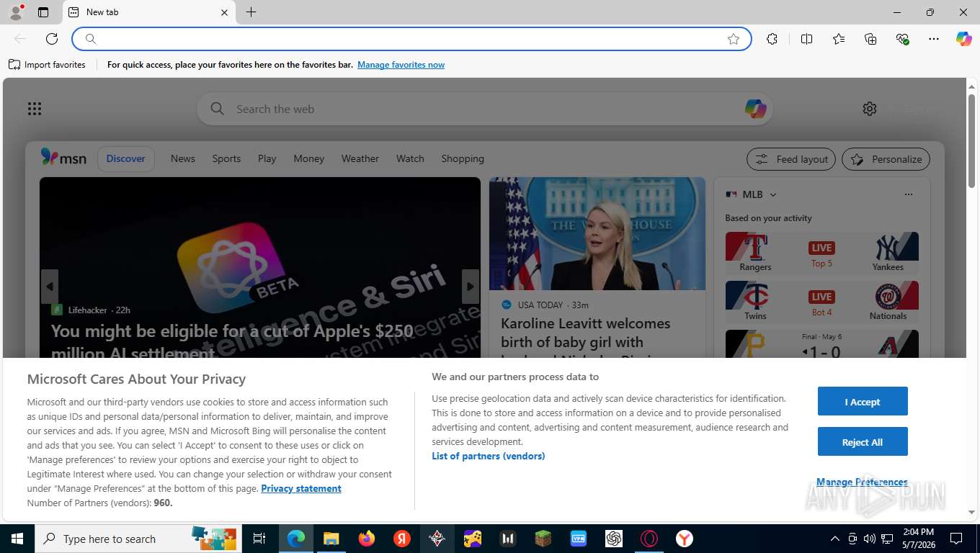This screenshot has width=980, height=553.
Task: Open the Shopping tab
Action: pyautogui.click(x=463, y=158)
